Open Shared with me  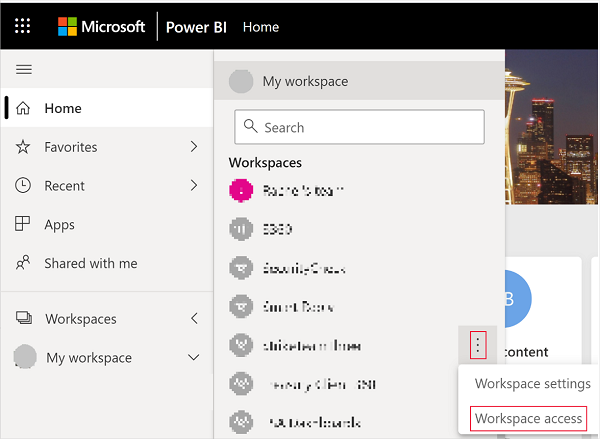pyautogui.click(x=107, y=263)
